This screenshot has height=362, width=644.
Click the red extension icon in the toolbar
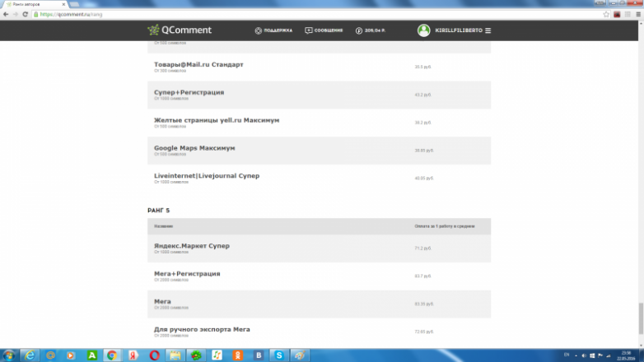tap(617, 14)
